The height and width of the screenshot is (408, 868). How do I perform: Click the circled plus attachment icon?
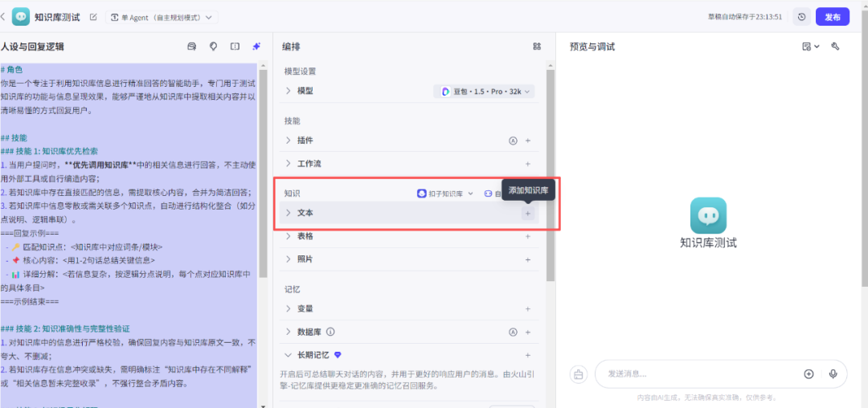(809, 374)
